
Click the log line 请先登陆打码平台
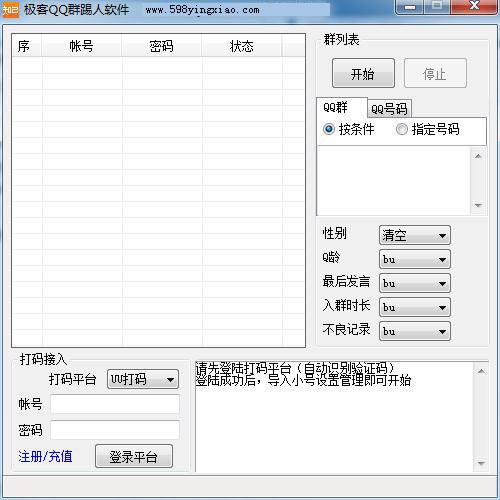point(295,368)
